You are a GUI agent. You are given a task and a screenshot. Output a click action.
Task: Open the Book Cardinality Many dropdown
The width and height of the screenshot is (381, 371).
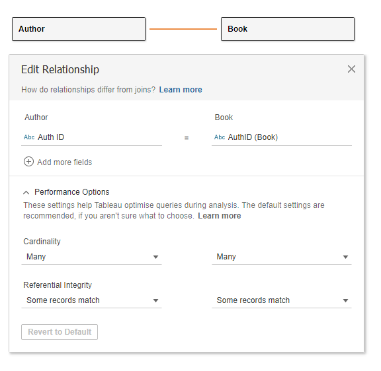click(282, 257)
